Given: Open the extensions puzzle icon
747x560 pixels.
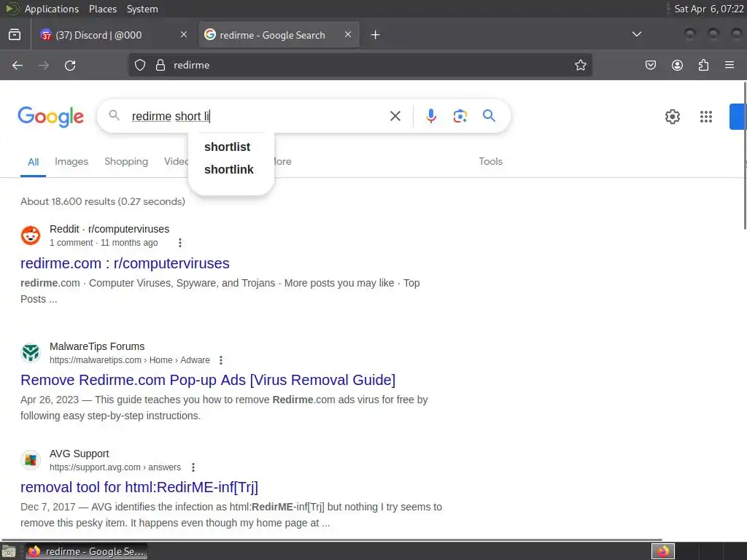Looking at the screenshot, I should click(x=703, y=65).
